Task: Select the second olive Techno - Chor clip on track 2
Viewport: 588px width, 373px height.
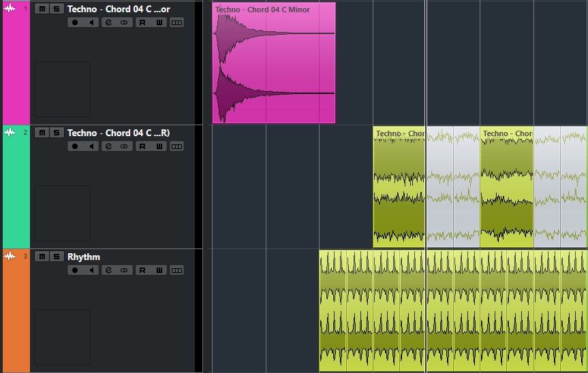Action: 507,187
